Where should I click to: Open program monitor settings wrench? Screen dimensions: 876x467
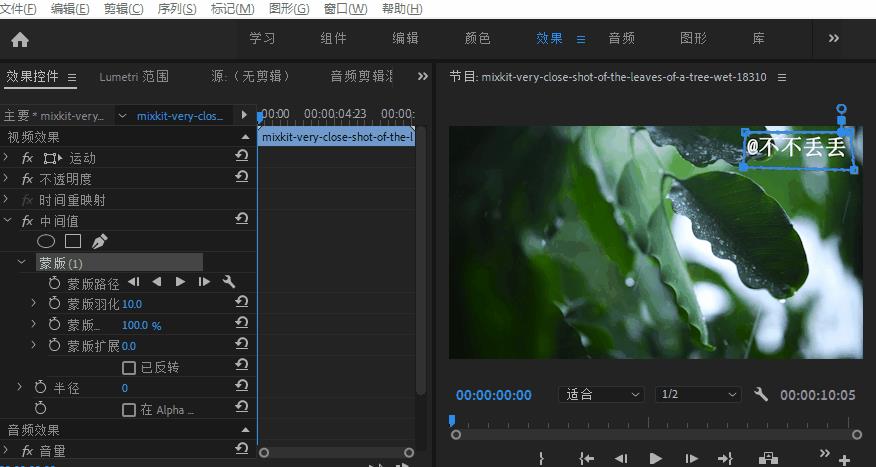[x=760, y=395]
